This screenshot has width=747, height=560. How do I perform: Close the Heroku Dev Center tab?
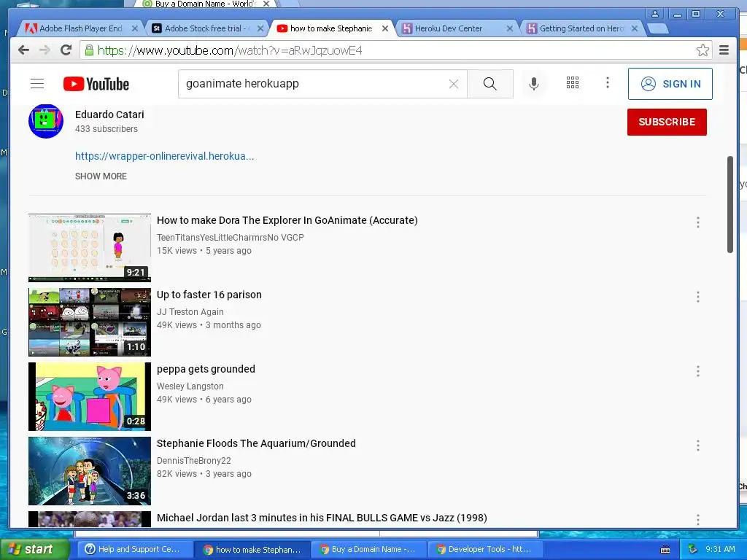tap(510, 28)
